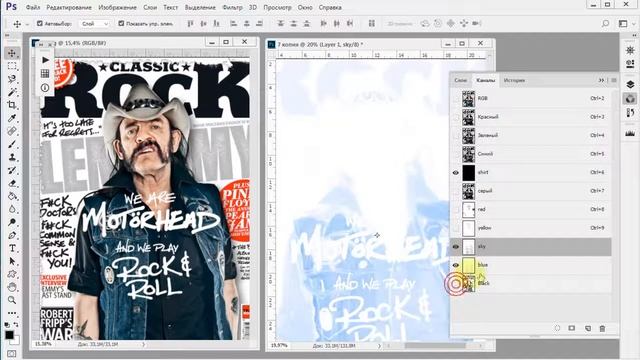Select the Blur tool
The image size is (640, 360).
[x=12, y=209]
